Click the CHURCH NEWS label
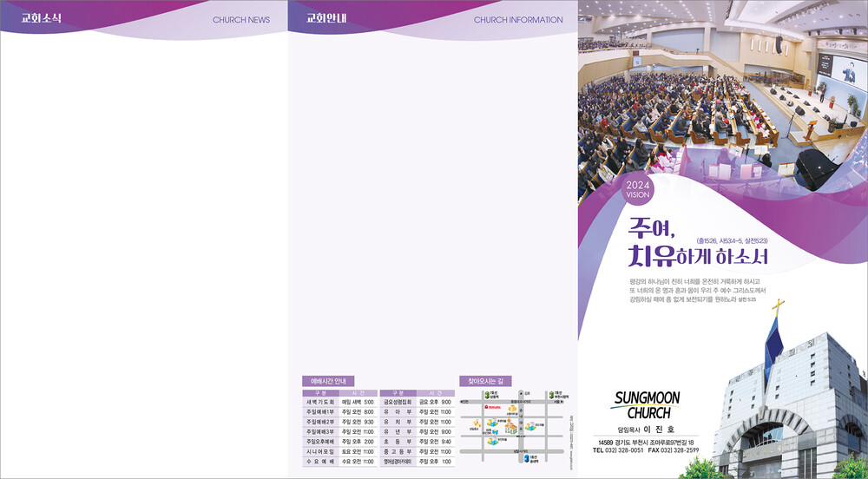 pyautogui.click(x=241, y=20)
